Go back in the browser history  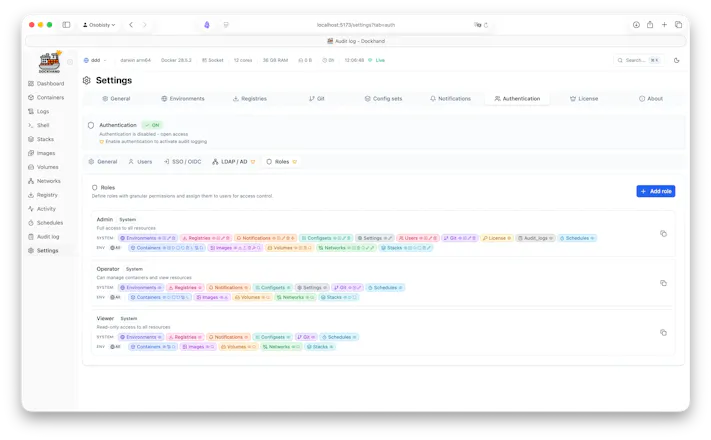[131, 25]
